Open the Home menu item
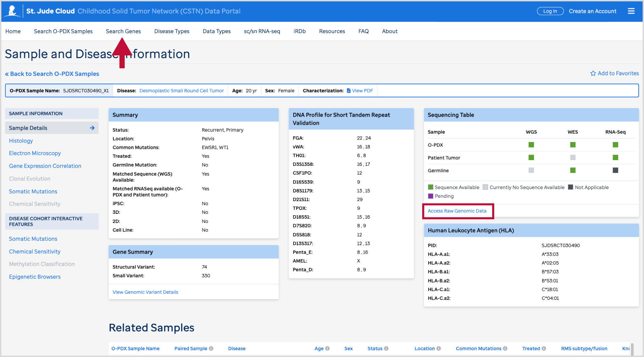This screenshot has width=644, height=357. pos(13,31)
